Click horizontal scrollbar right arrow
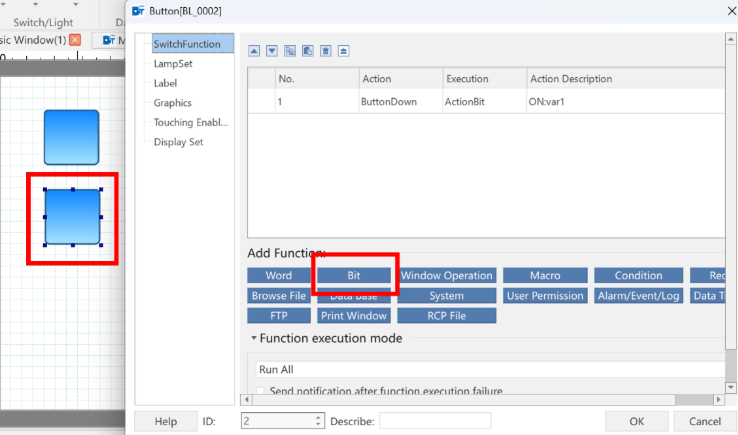 coord(718,400)
